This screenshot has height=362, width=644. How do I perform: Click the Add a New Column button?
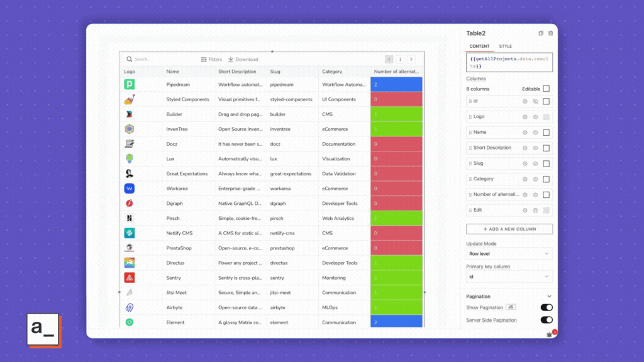pos(509,229)
